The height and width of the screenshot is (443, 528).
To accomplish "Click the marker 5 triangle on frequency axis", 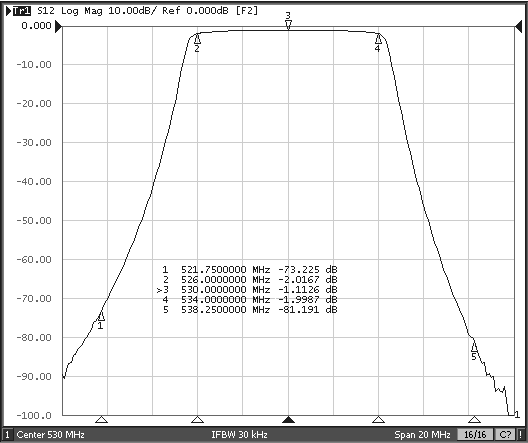I will pos(474,419).
